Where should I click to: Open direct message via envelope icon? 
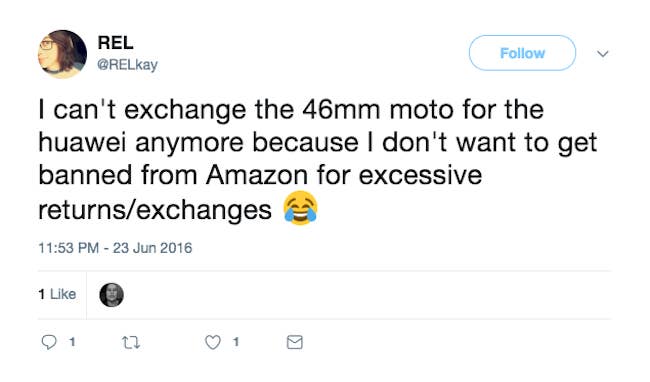[x=295, y=342]
